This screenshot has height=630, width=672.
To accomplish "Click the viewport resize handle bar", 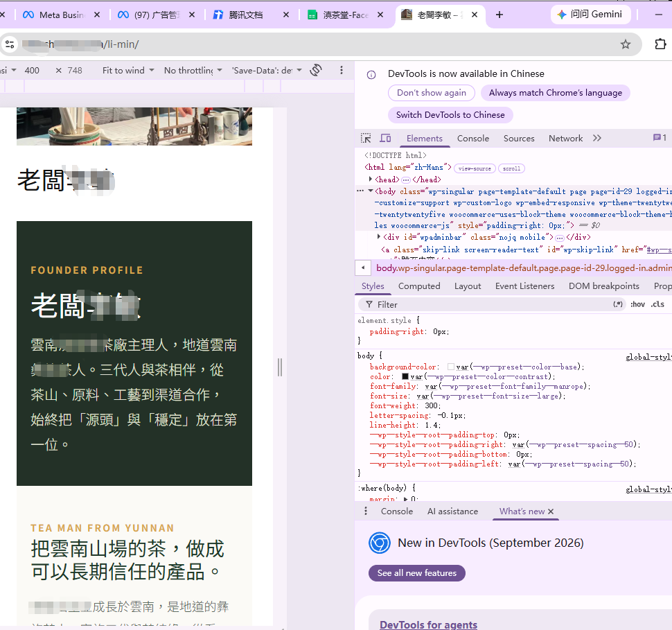I will (280, 367).
